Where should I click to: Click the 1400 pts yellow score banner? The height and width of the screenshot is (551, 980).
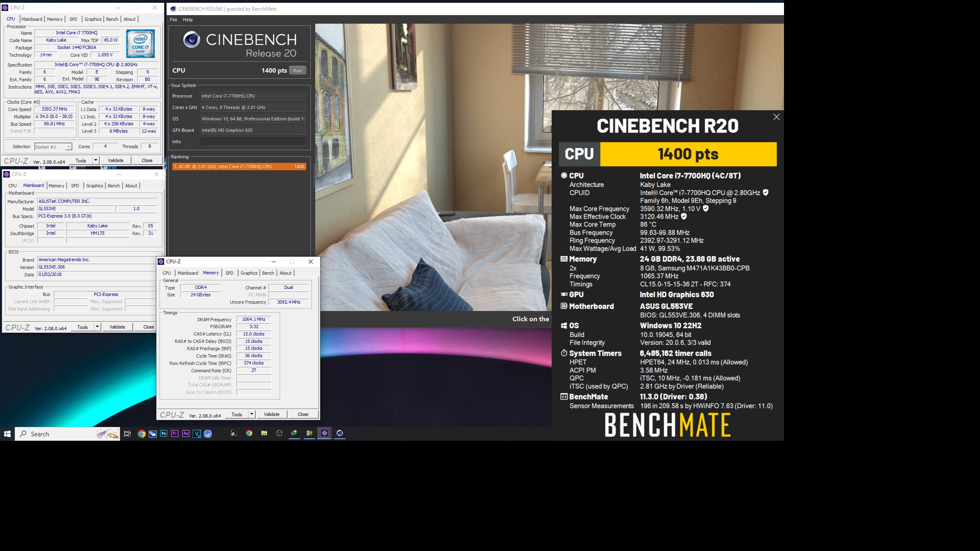pos(688,154)
